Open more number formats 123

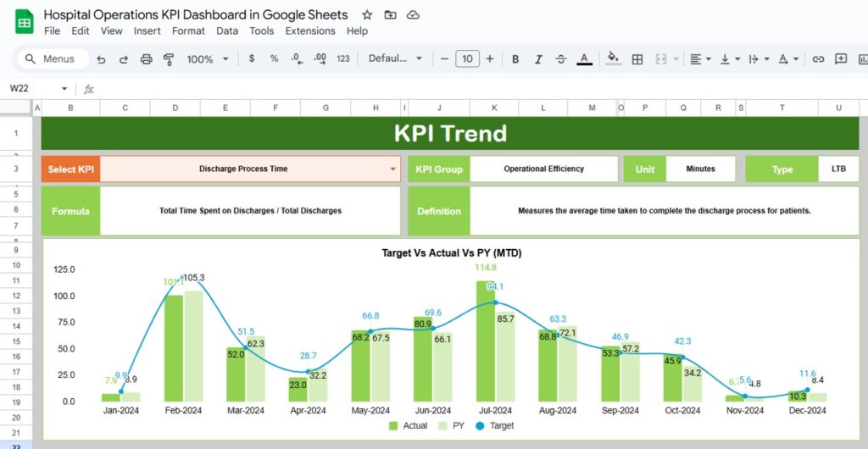coord(343,58)
